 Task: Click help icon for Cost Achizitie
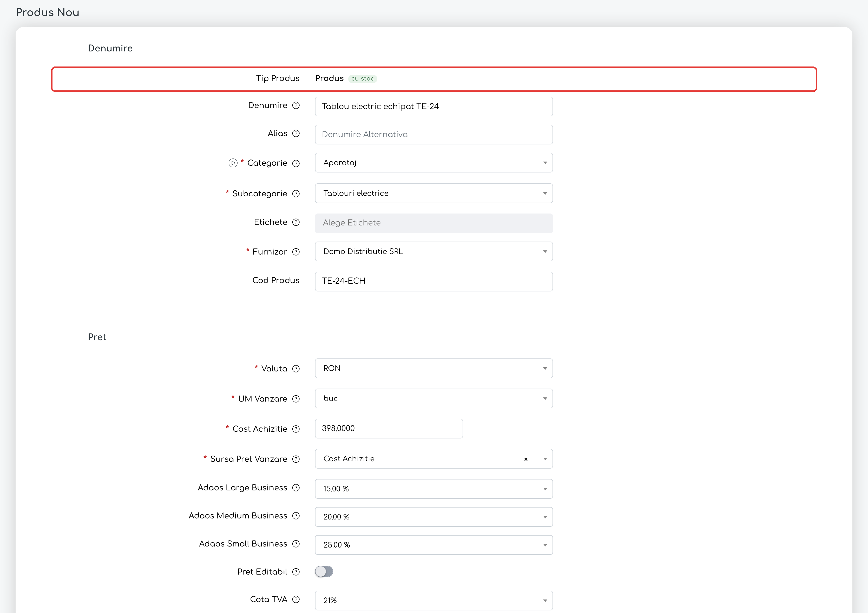point(296,429)
